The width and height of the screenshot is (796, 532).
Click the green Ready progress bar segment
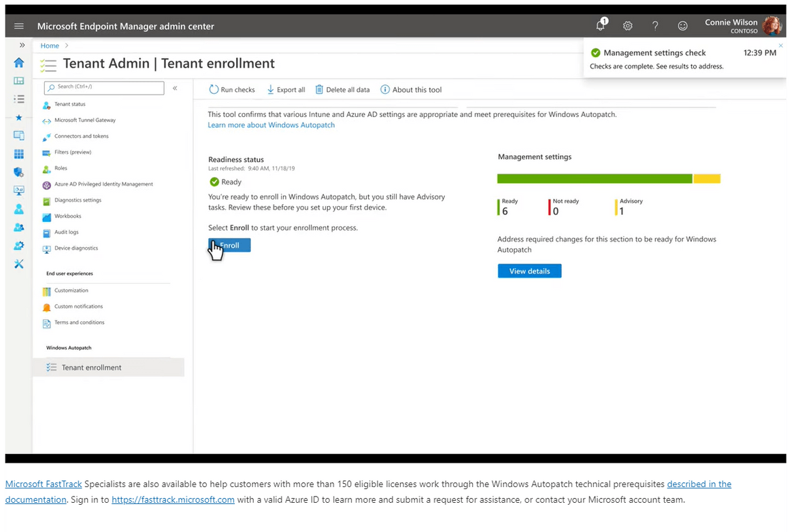click(x=595, y=179)
